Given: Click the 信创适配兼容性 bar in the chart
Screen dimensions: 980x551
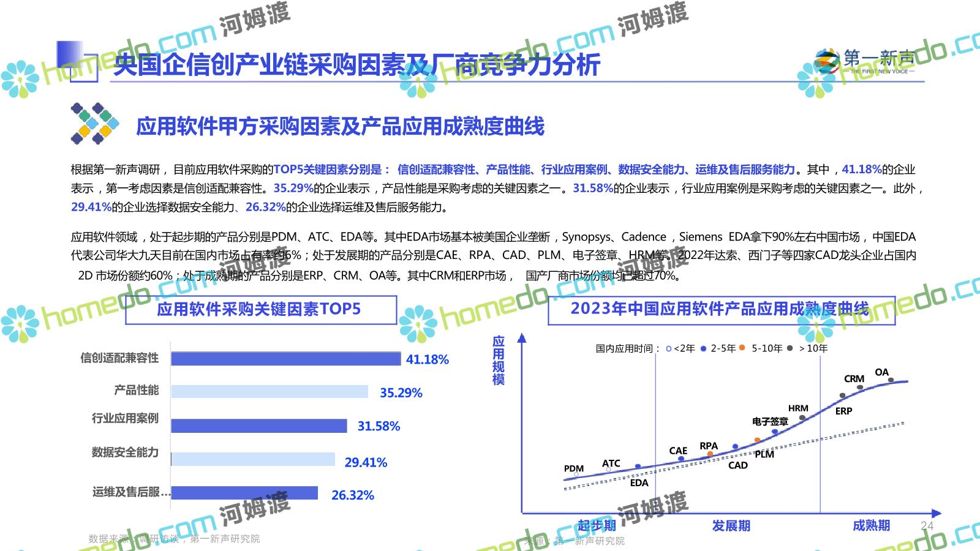Looking at the screenshot, I should click(x=285, y=359).
